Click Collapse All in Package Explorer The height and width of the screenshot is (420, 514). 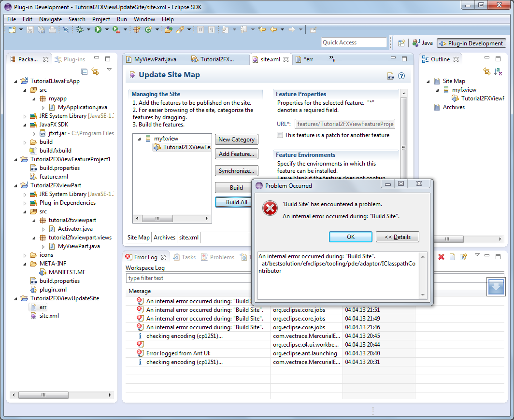[84, 71]
